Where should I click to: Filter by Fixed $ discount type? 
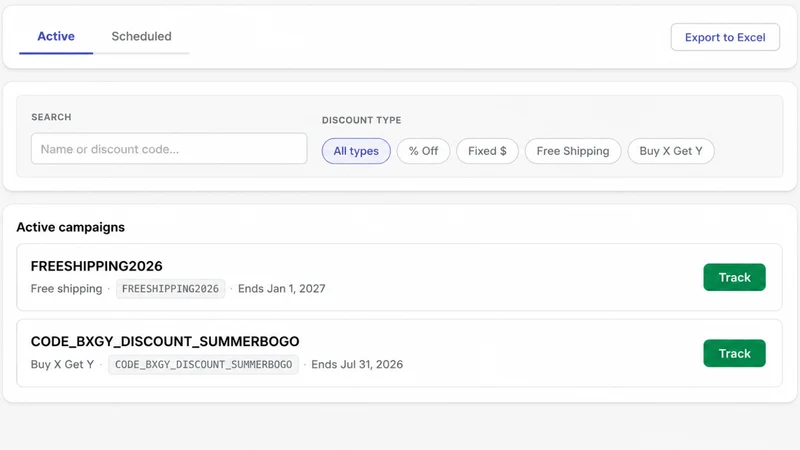click(x=487, y=151)
